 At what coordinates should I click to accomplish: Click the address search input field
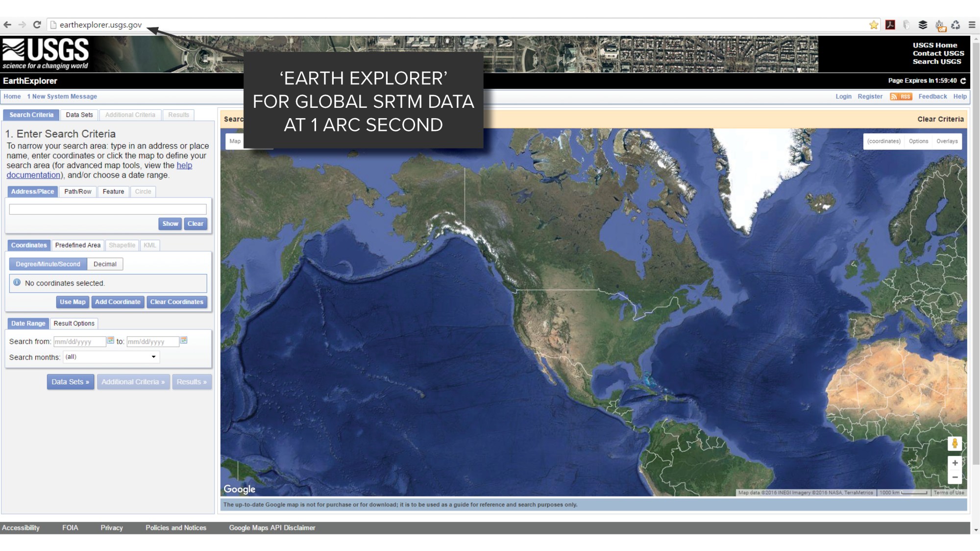107,209
